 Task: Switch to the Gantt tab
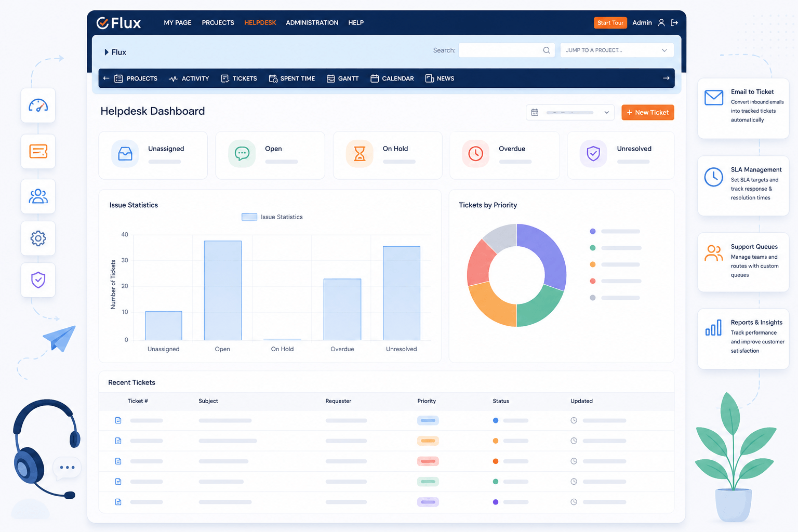(343, 78)
